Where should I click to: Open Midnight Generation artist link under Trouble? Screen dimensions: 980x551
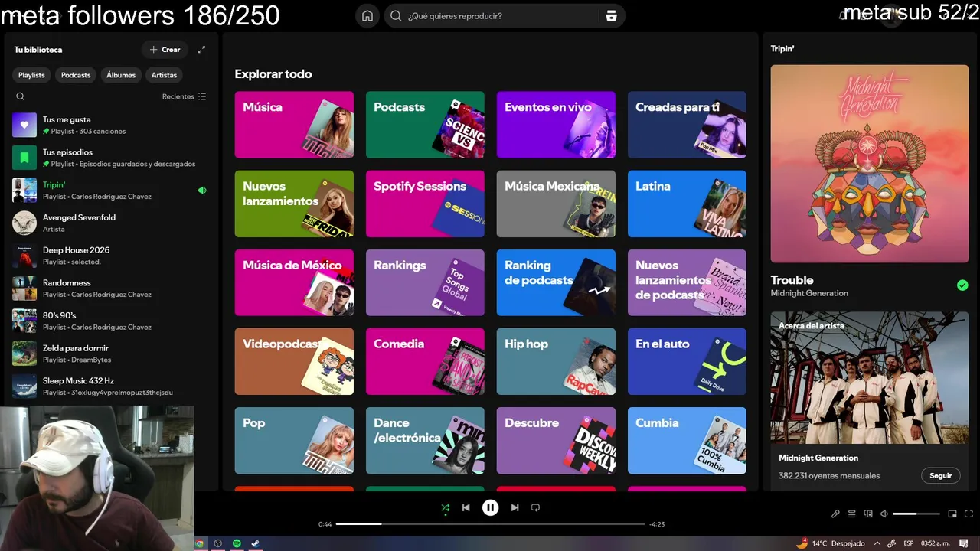pyautogui.click(x=809, y=293)
